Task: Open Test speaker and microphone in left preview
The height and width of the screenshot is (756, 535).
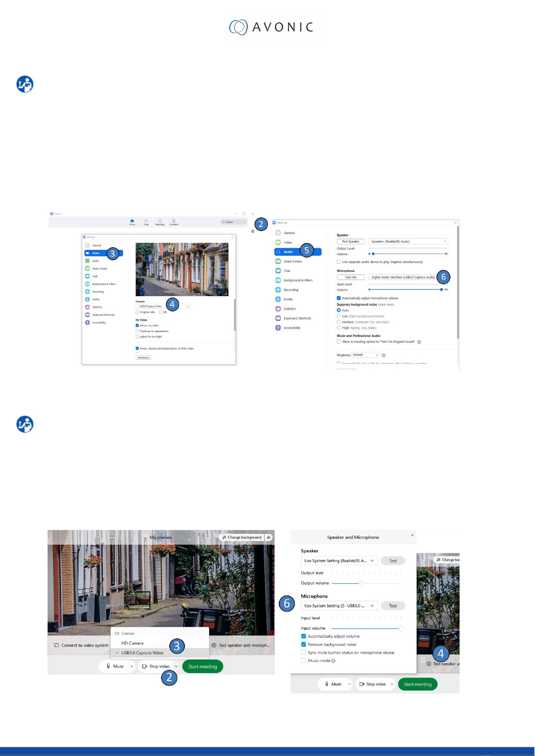Action: tap(241, 645)
